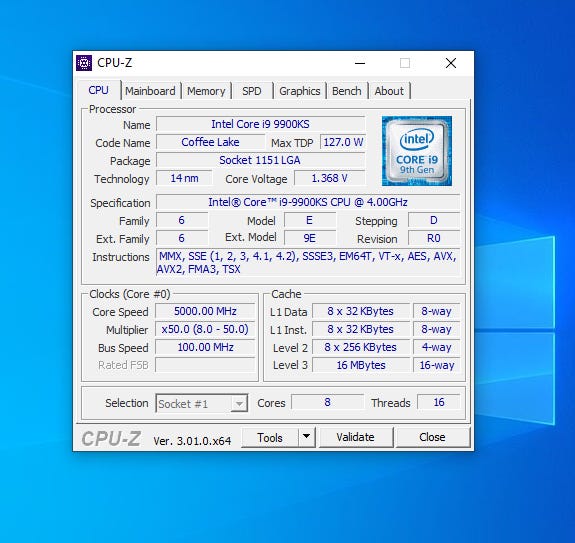575x543 pixels.
Task: Click the CPU-Z app icon in title bar
Action: click(x=84, y=63)
